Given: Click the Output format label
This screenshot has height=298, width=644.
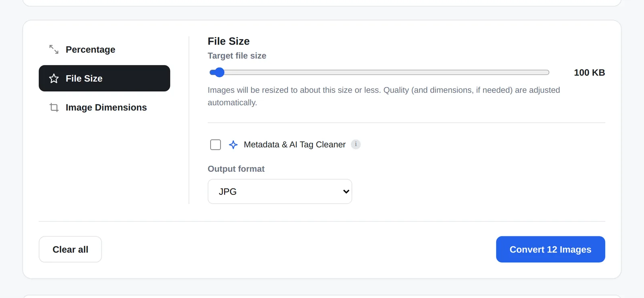Looking at the screenshot, I should [236, 169].
